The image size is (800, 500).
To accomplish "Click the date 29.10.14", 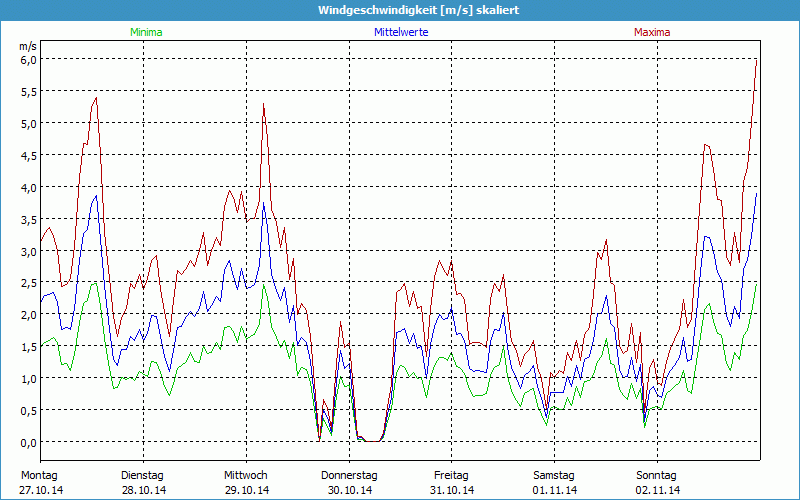I will pyautogui.click(x=247, y=490).
